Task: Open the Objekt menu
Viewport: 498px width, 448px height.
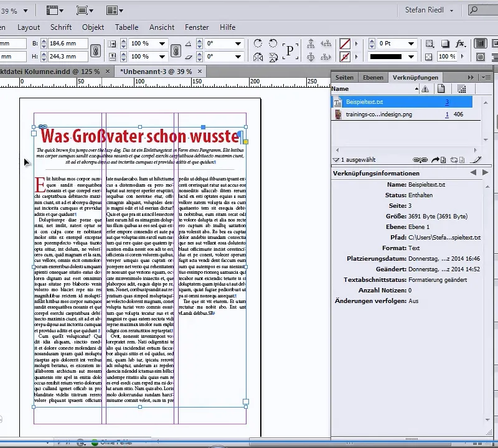Action: tap(93, 27)
